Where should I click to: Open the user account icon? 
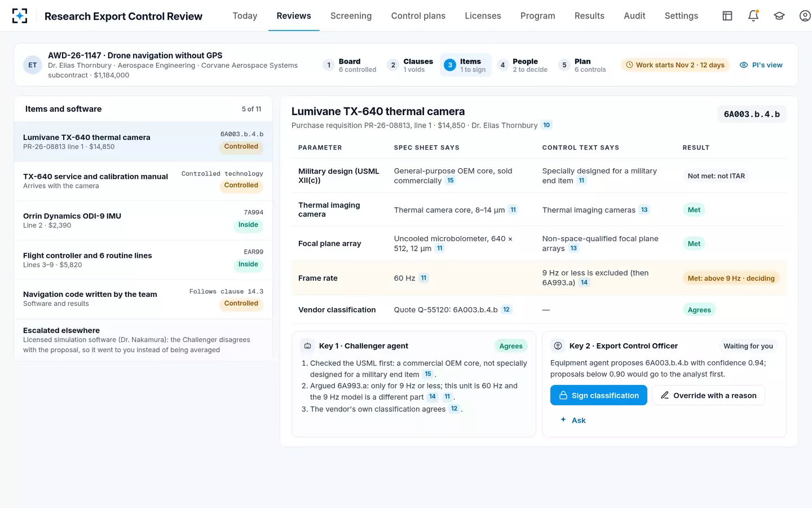coord(805,16)
